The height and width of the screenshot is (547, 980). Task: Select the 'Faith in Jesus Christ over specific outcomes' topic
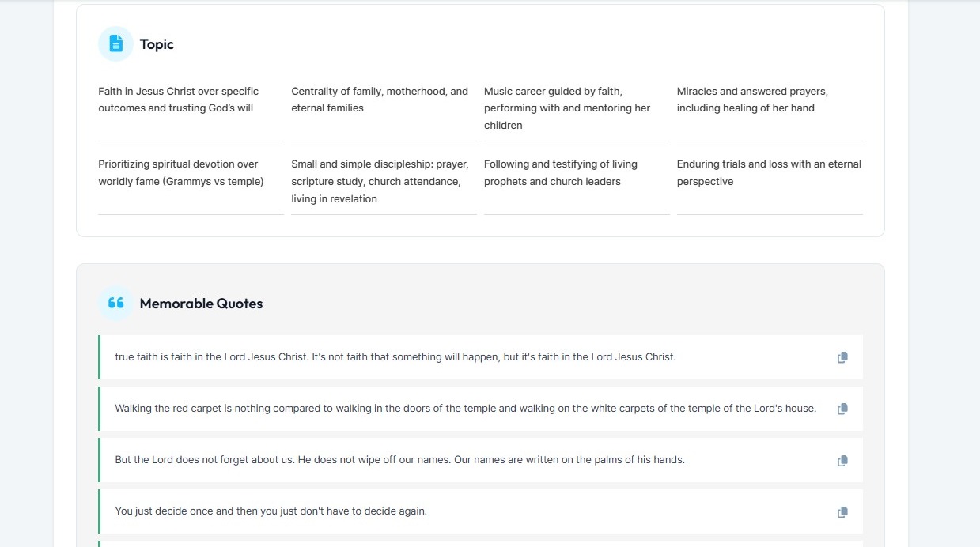[x=179, y=100]
